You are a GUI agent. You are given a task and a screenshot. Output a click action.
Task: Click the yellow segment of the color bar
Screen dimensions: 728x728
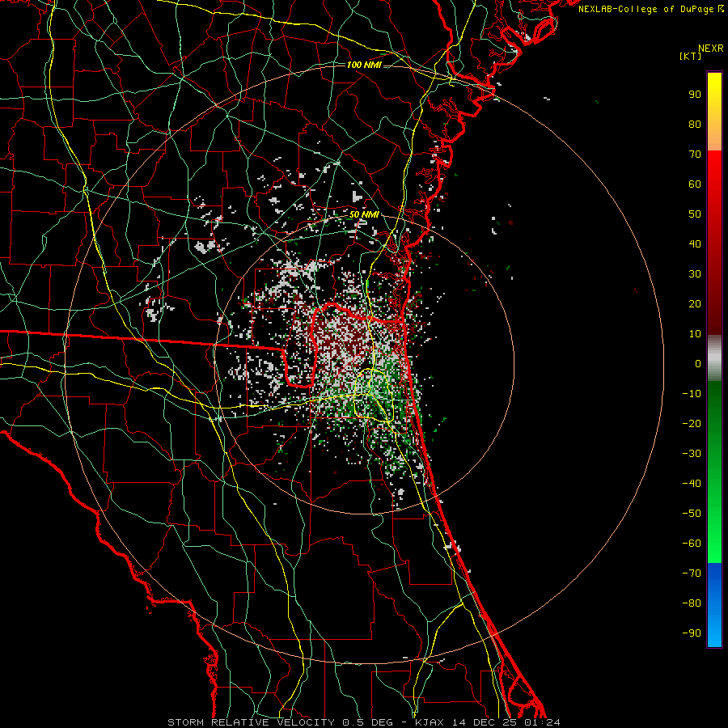[x=714, y=112]
